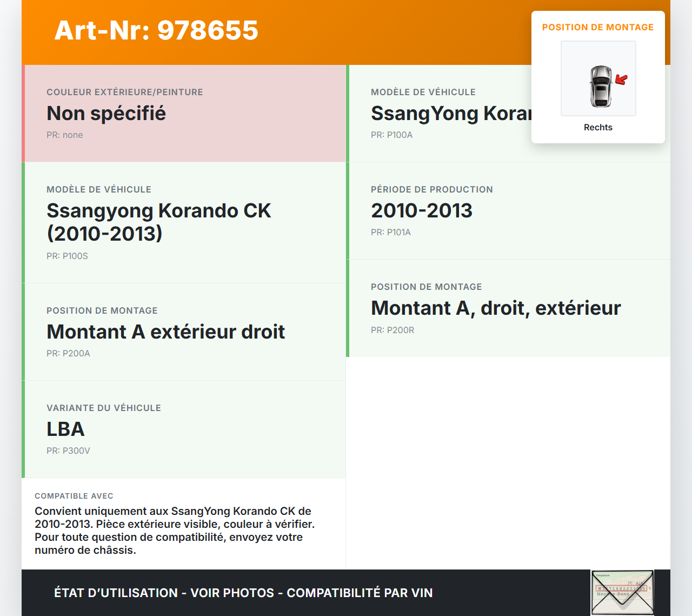692x616 pixels.
Task: Select the Ssangyong Korando CK (2010-2013) value
Action: [159, 222]
